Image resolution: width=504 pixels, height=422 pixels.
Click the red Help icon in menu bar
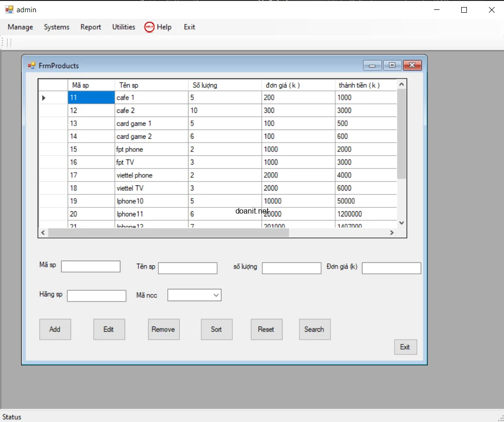(150, 27)
